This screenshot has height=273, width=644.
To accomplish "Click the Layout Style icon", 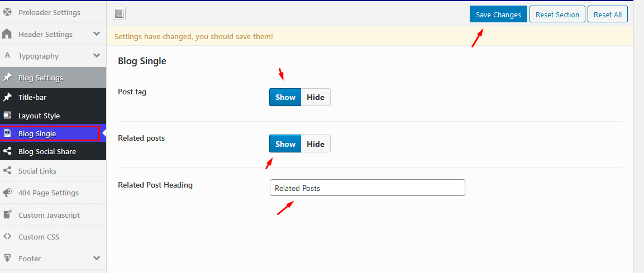I will point(7,116).
